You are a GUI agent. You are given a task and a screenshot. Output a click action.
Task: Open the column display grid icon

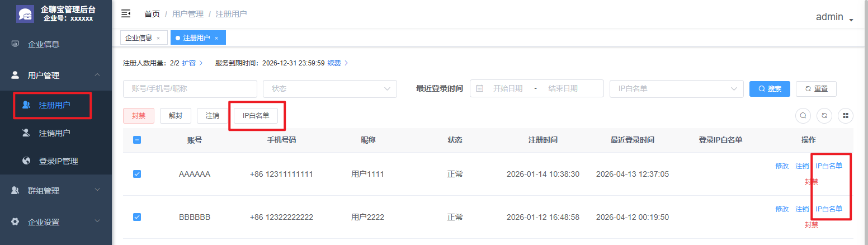(x=846, y=116)
